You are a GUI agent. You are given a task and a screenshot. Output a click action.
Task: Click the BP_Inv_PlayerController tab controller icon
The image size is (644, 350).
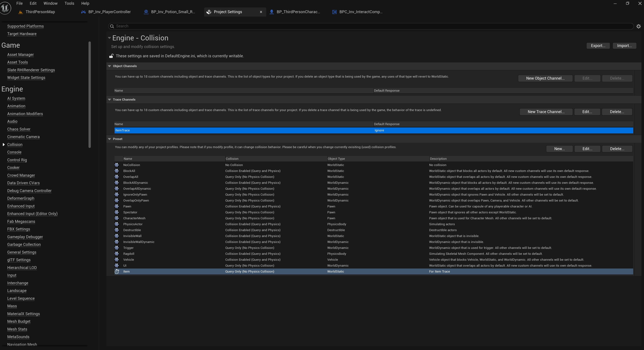pyautogui.click(x=83, y=12)
